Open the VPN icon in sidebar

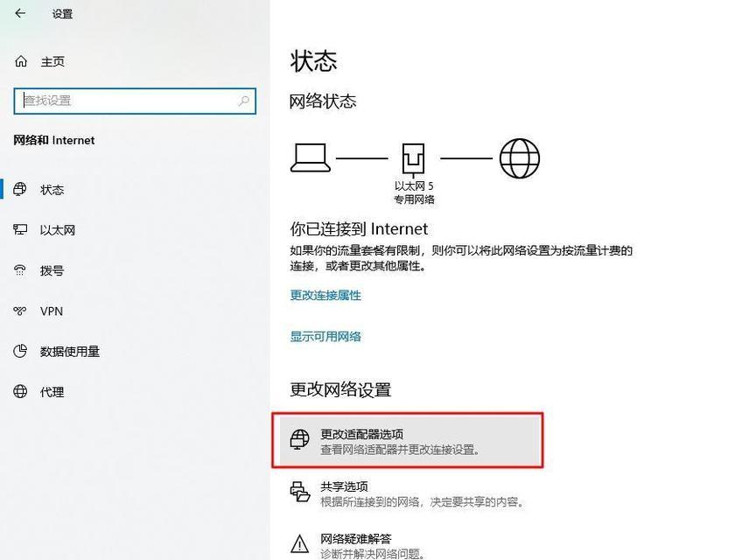click(20, 311)
